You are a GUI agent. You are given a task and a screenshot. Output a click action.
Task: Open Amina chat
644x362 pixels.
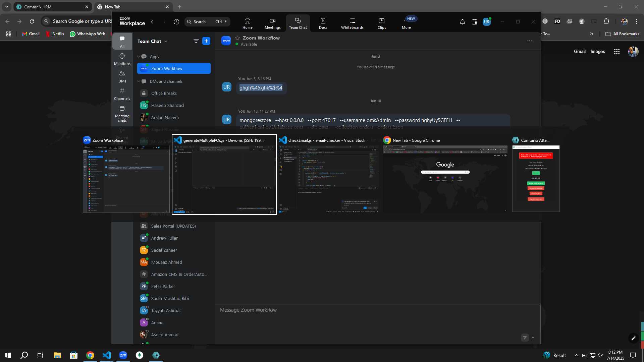coord(174,322)
